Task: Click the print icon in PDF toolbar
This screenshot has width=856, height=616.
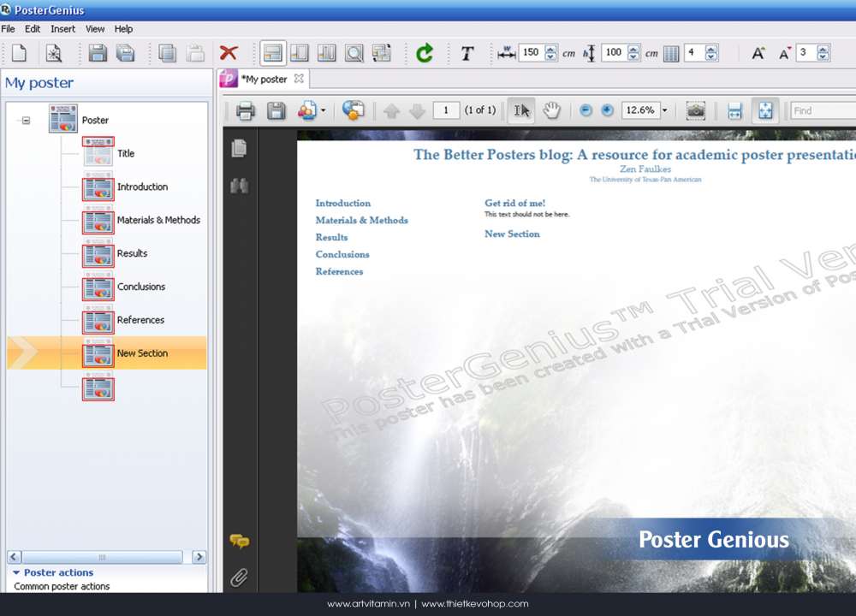Action: click(246, 110)
